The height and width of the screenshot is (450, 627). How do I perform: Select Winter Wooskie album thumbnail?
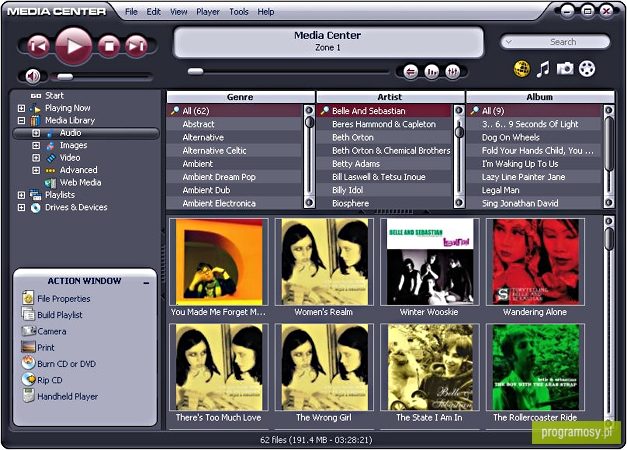click(430, 262)
